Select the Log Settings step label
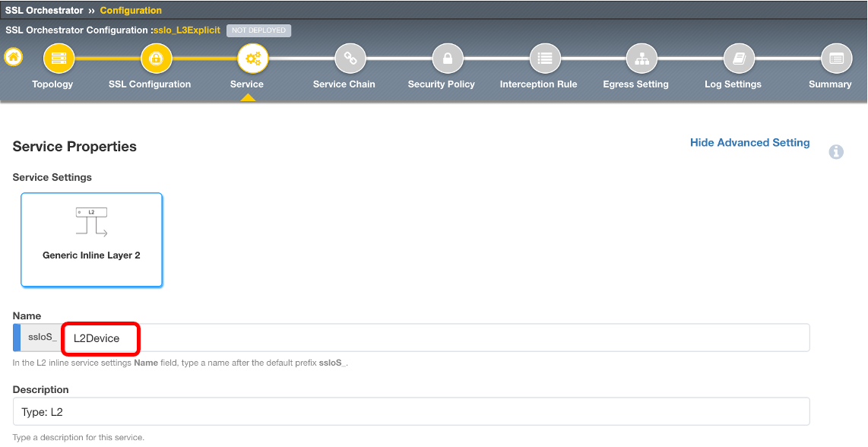This screenshot has height=447, width=868. [x=733, y=84]
